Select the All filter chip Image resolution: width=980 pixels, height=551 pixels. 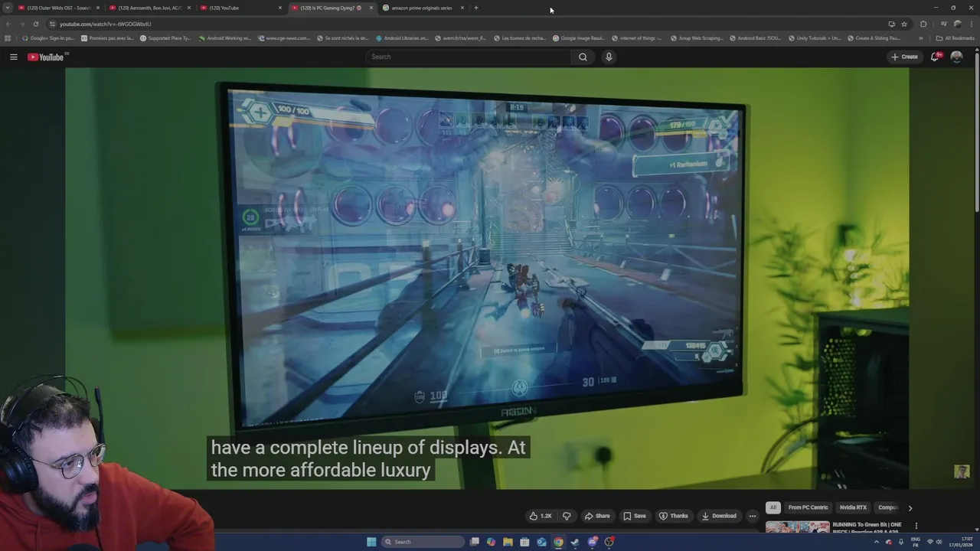tap(773, 507)
